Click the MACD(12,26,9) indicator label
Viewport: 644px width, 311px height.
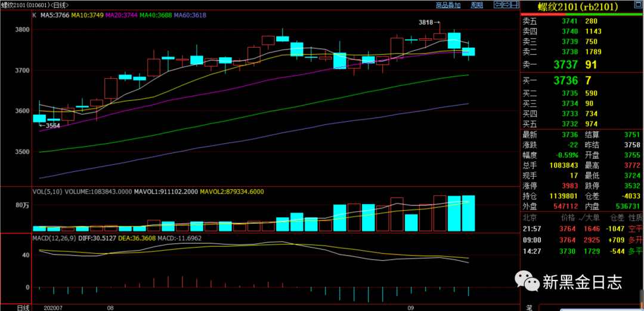click(53, 238)
